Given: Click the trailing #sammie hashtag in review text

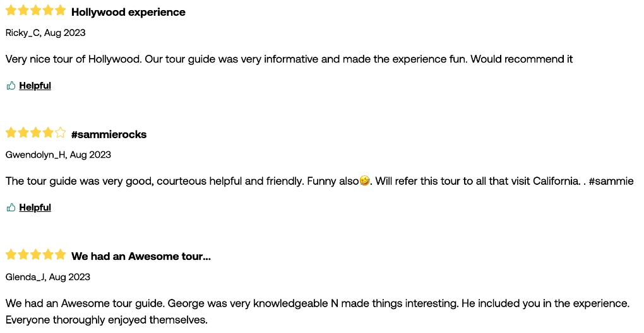Looking at the screenshot, I should click(611, 181).
